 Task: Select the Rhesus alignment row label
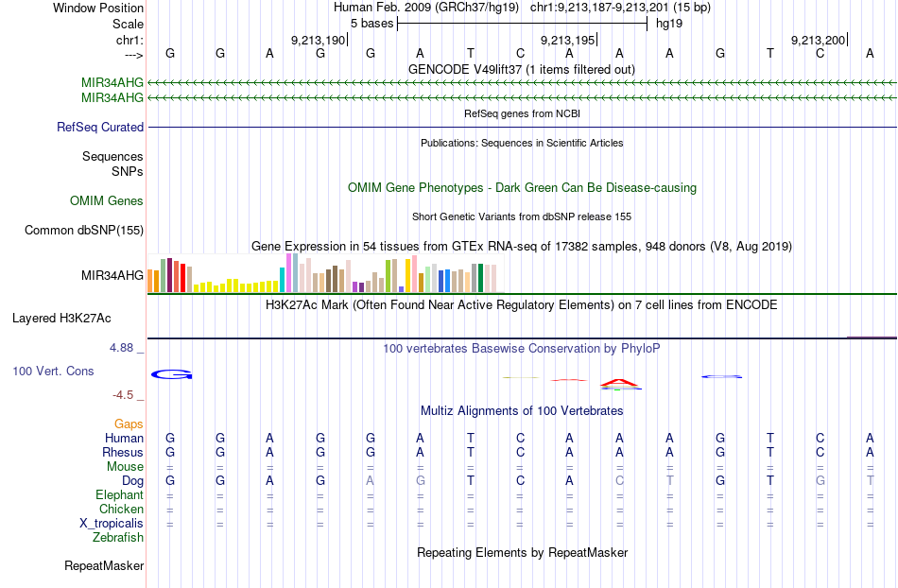tap(123, 452)
